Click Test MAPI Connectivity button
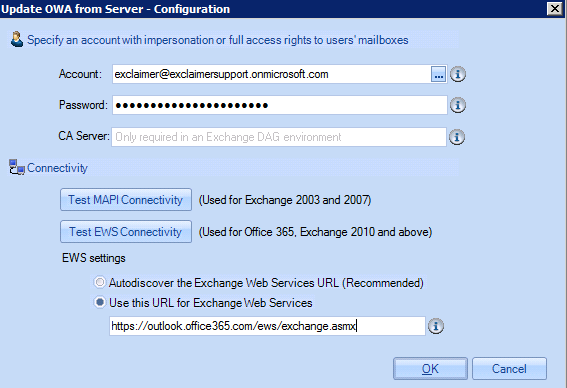 126,200
